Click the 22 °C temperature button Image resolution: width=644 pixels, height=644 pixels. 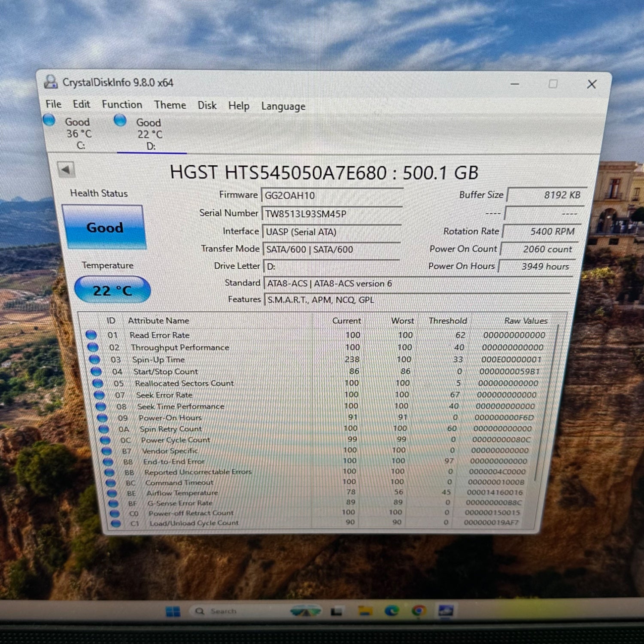[x=112, y=290]
